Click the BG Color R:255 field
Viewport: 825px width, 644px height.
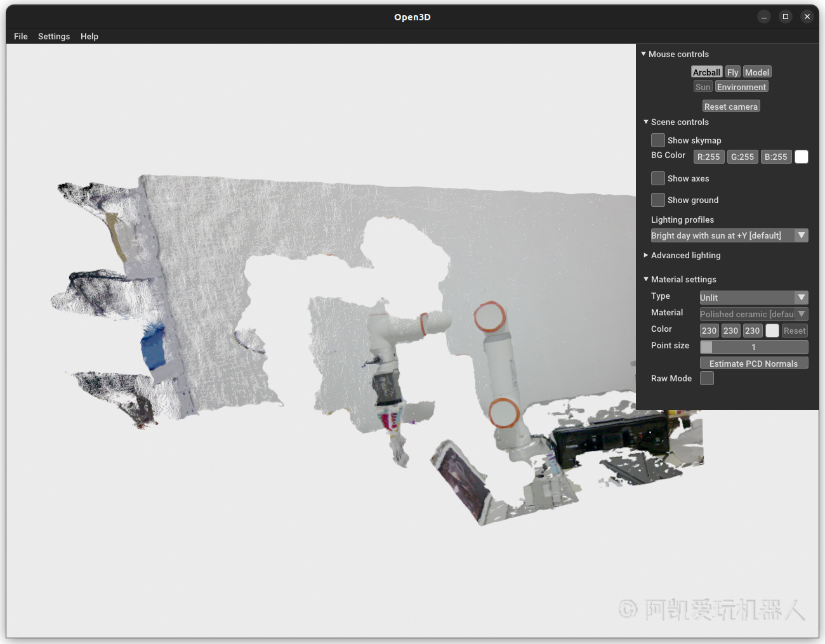pyautogui.click(x=709, y=157)
